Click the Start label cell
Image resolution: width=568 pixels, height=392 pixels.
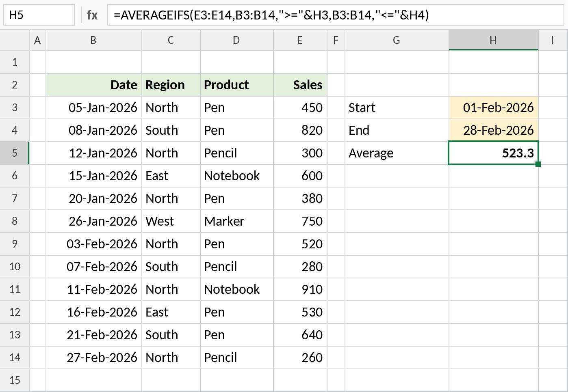pos(397,108)
